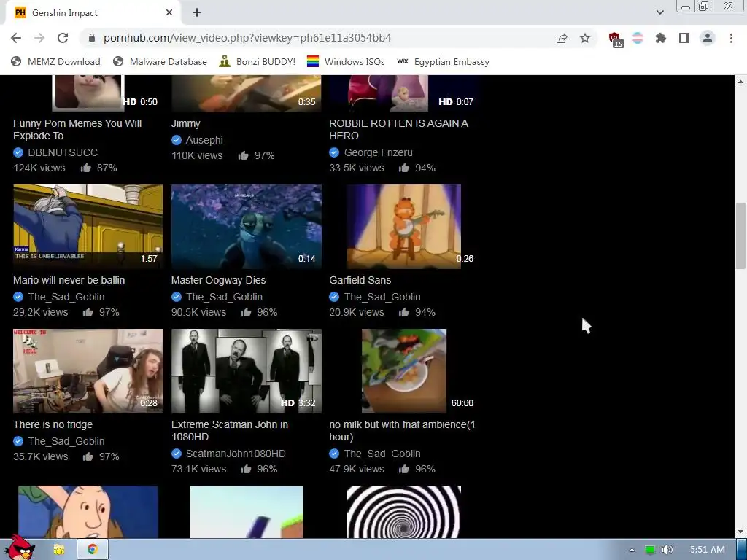Open the Malware Database bookmark
The height and width of the screenshot is (560, 747).
coord(160,61)
